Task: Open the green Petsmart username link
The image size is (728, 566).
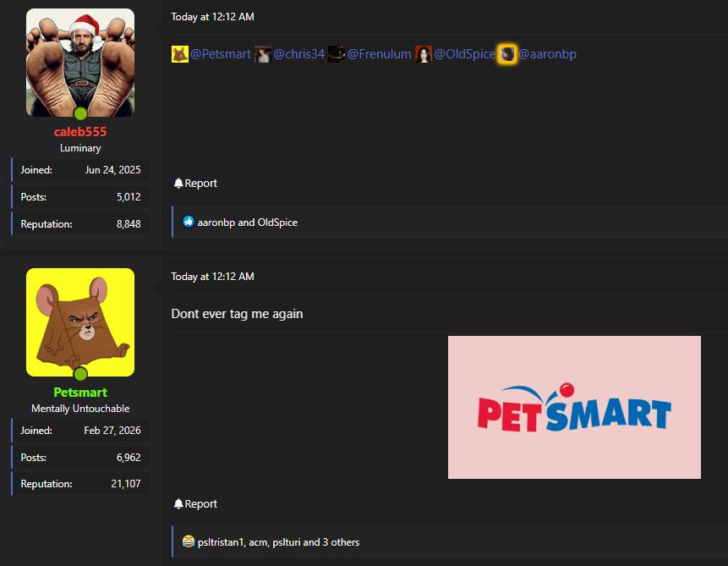Action: (80, 393)
